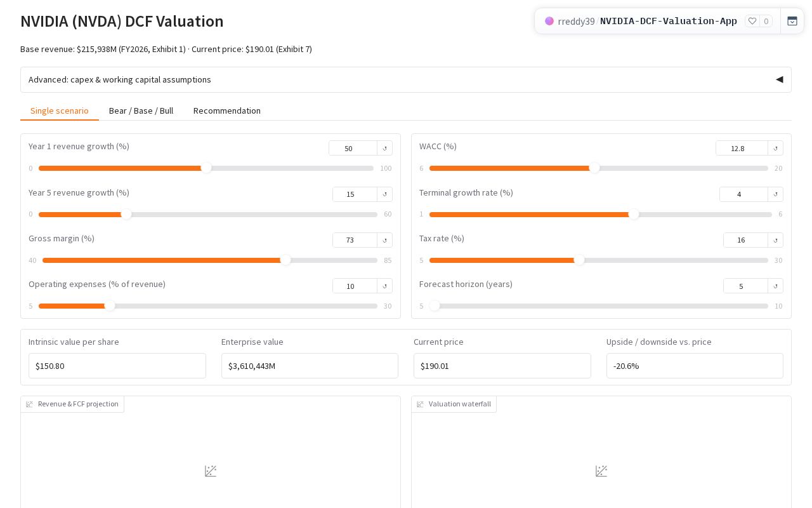Reset Operating expenses value
Viewport: 812px width, 508px height.
[x=384, y=286]
